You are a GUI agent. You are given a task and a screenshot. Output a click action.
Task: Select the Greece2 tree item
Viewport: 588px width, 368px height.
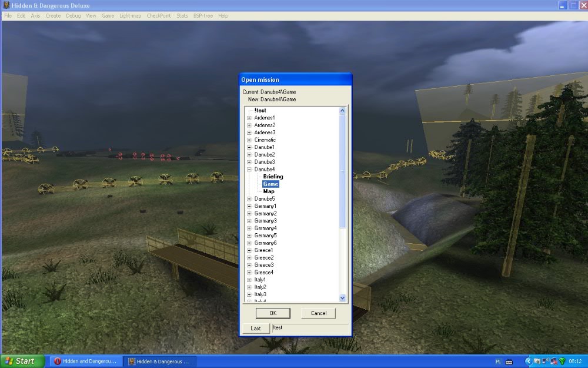click(x=264, y=258)
